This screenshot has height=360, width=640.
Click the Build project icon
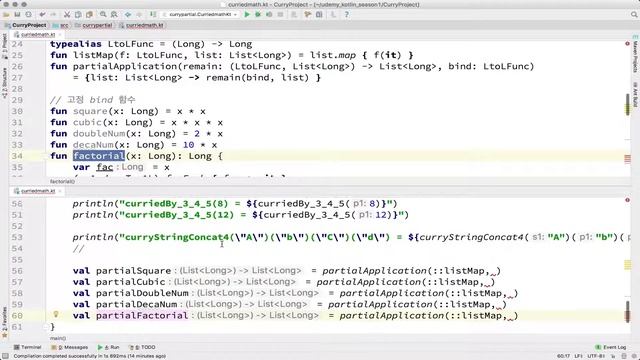(x=153, y=15)
